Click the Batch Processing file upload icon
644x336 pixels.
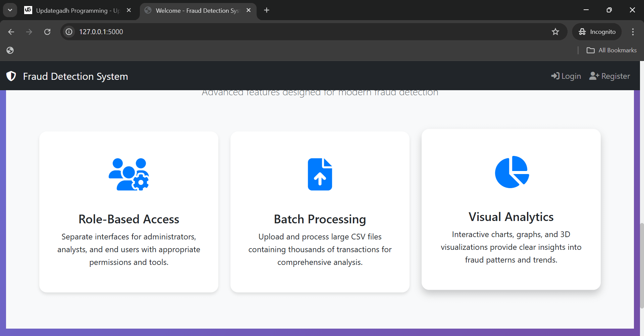click(320, 174)
